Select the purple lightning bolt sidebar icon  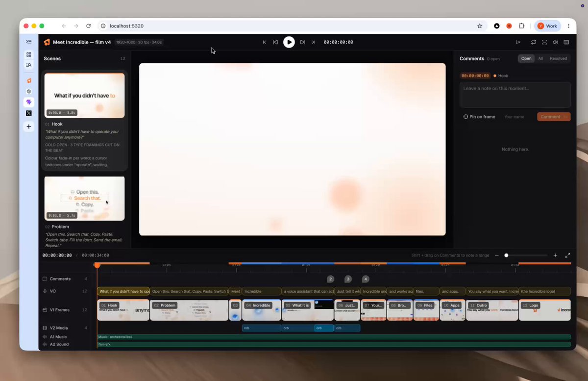click(29, 102)
